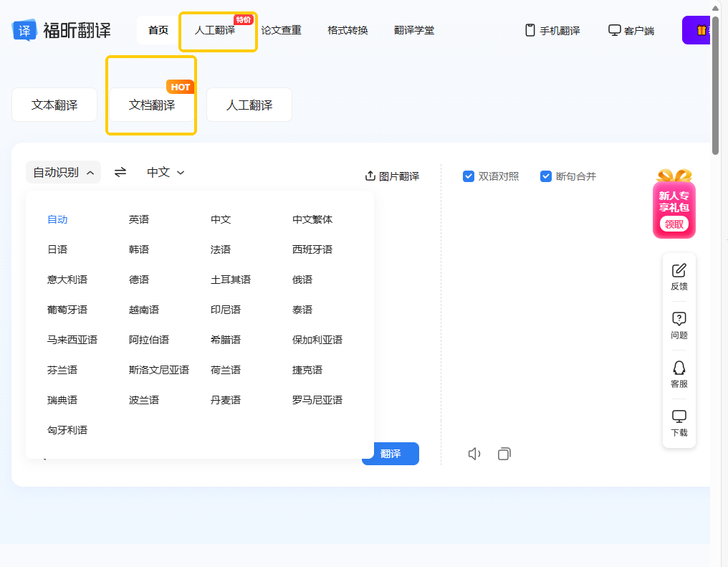Select 英语 from the language list
This screenshot has height=567, width=728.
139,219
